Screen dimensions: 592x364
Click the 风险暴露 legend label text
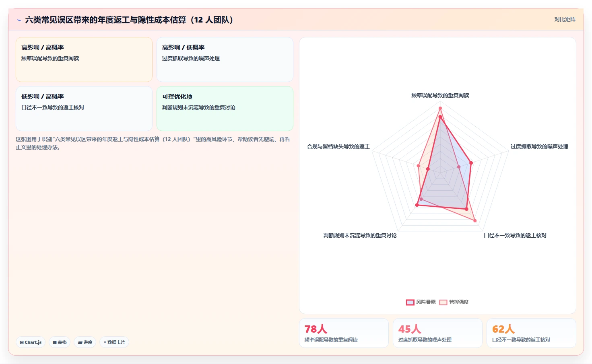[x=426, y=302]
